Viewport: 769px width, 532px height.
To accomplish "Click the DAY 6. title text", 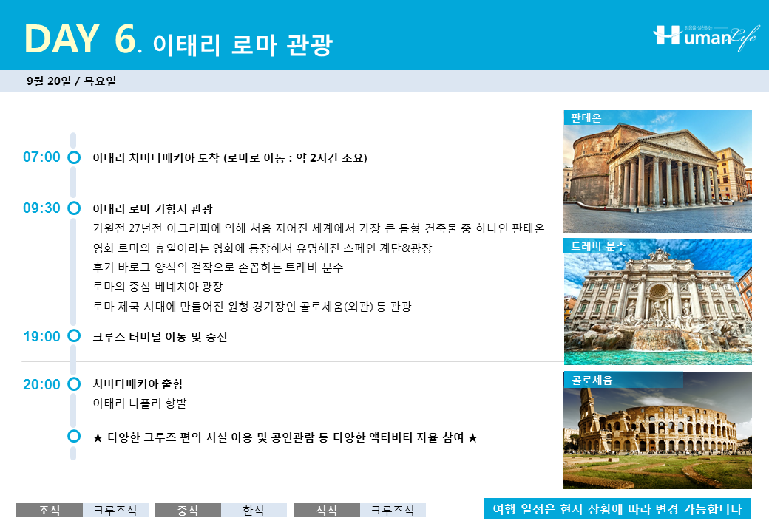I will [x=83, y=38].
